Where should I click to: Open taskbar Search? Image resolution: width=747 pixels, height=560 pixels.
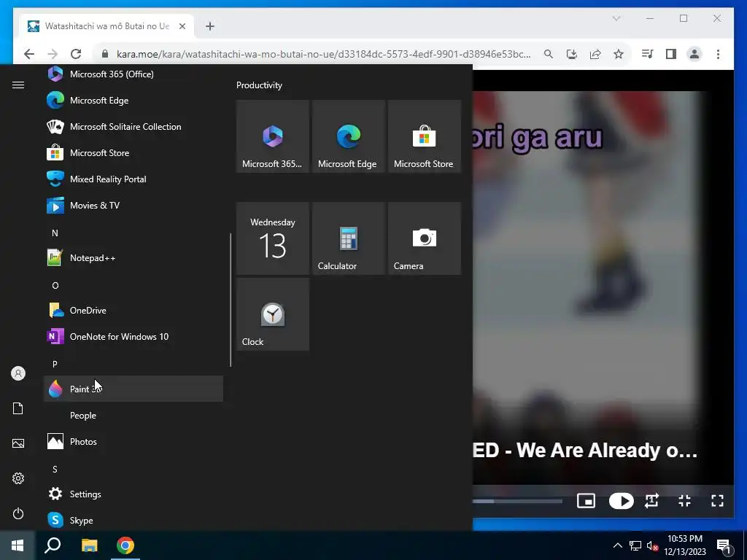coord(53,545)
